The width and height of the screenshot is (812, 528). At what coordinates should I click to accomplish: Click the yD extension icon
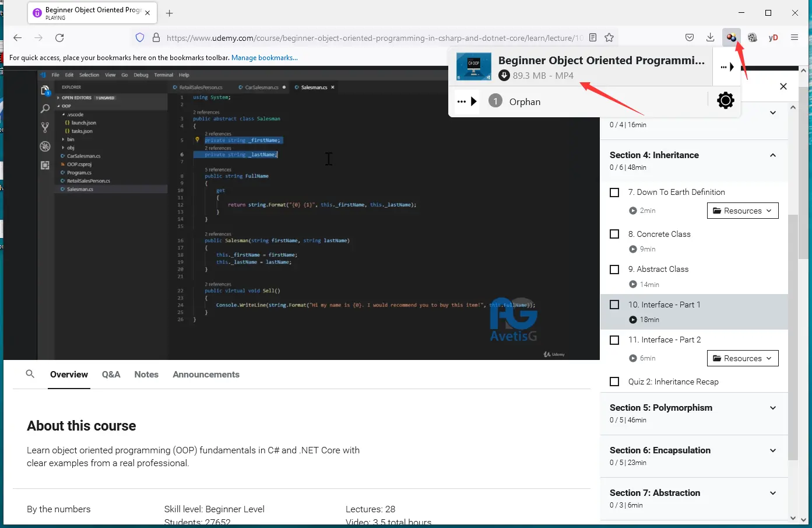tap(773, 37)
